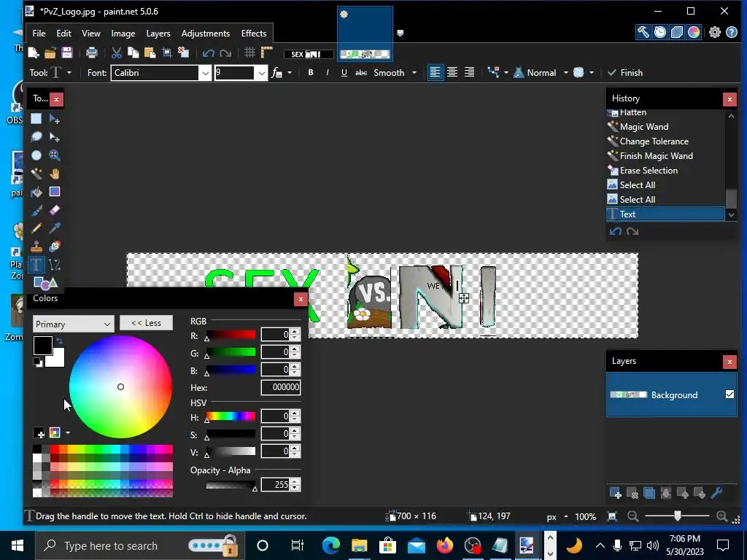Viewport: 747px width, 560px height.
Task: Open the Settings gear icon
Action: point(715,32)
